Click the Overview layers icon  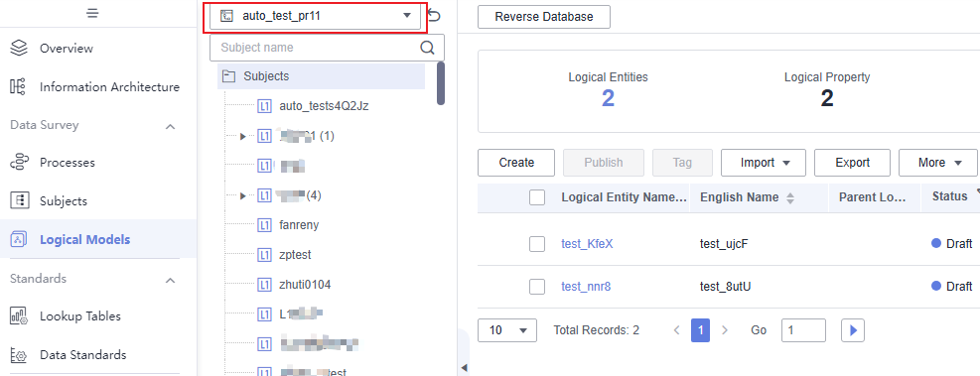(20, 48)
